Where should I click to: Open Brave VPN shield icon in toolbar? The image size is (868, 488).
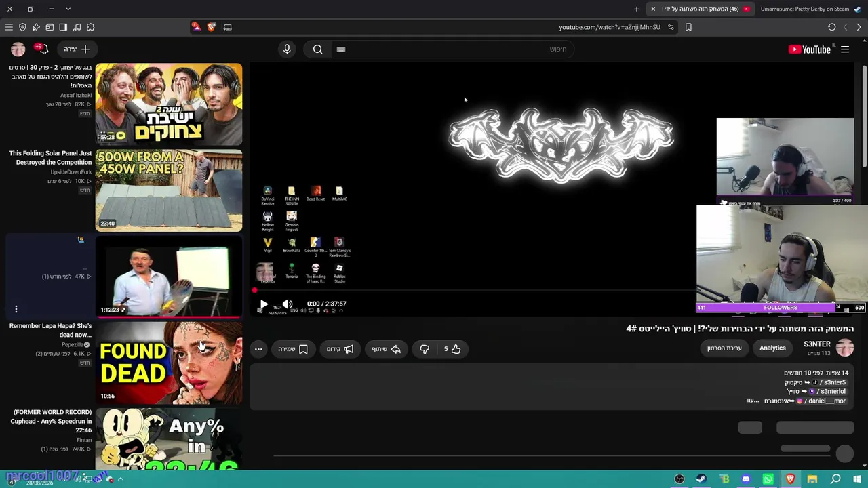click(x=22, y=27)
